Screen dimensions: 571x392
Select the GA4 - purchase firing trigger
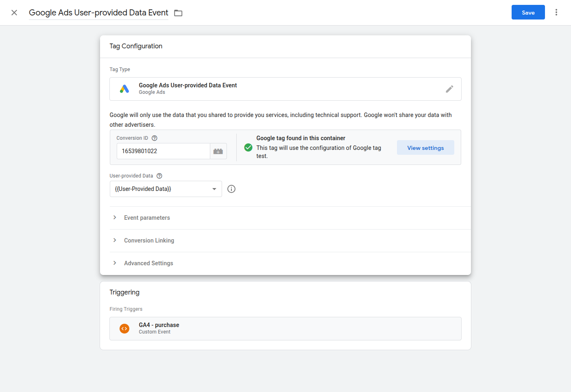[x=285, y=328]
